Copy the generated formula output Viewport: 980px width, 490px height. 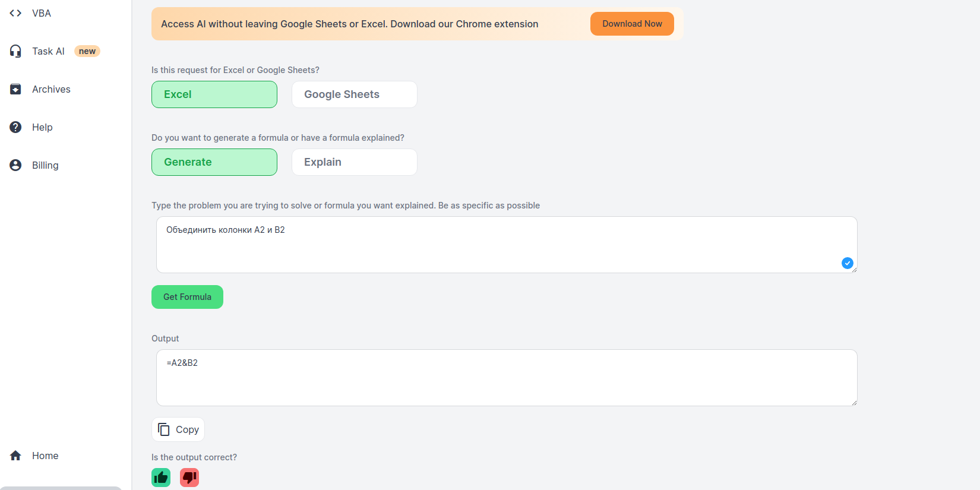tap(178, 429)
